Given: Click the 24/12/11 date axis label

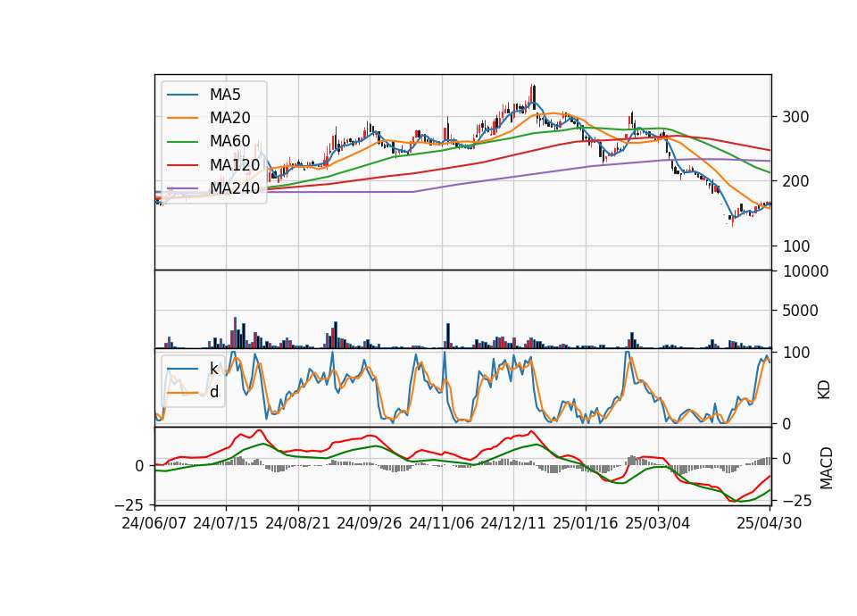Looking at the screenshot, I should [x=513, y=523].
